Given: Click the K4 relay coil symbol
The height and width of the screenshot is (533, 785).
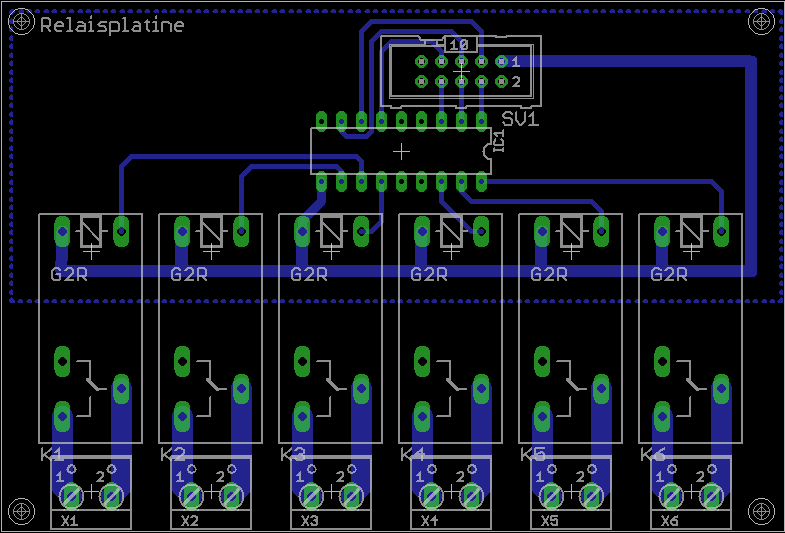Looking at the screenshot, I should click(452, 232).
